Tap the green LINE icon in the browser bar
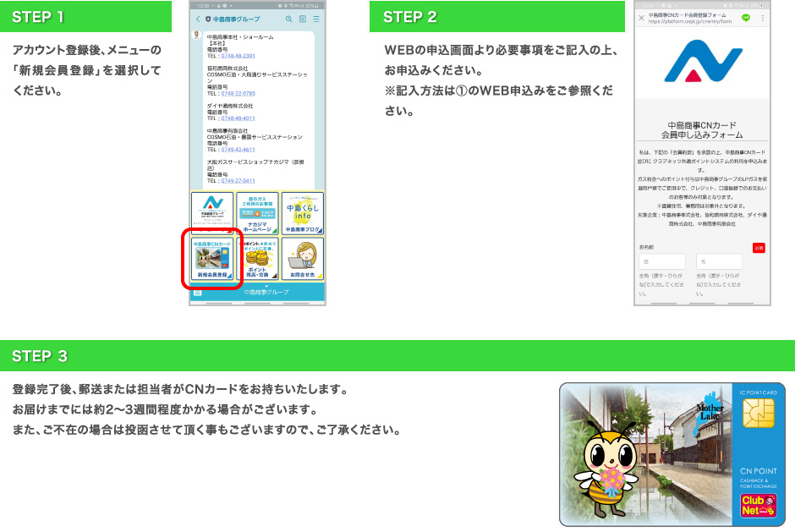 [746, 18]
